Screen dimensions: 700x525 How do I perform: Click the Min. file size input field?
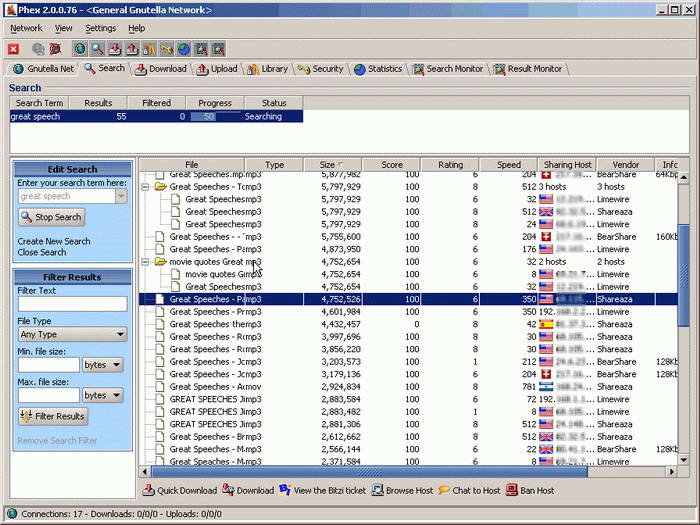pos(49,365)
